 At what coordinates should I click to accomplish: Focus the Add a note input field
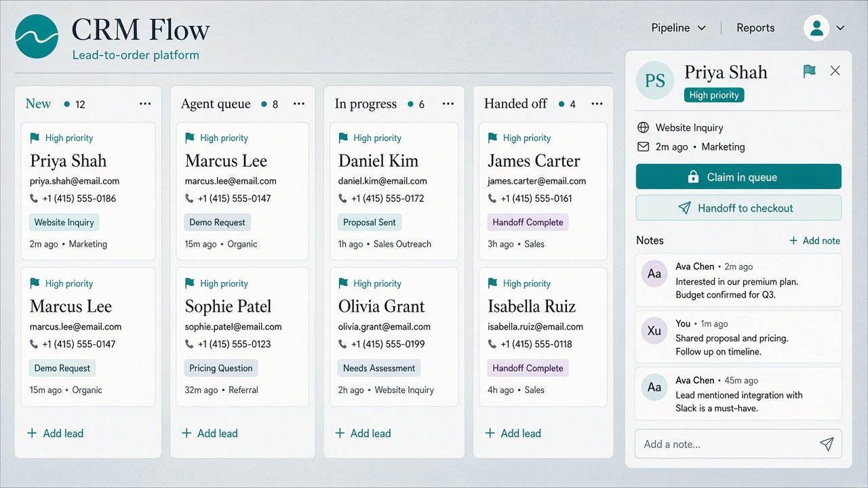click(738, 444)
